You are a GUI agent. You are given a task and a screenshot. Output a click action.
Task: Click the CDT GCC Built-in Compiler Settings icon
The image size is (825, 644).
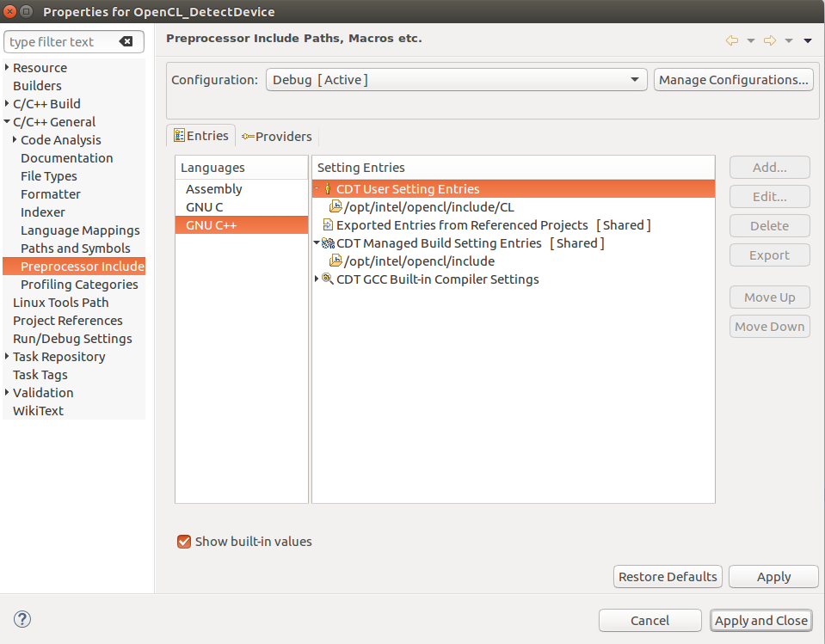(328, 279)
